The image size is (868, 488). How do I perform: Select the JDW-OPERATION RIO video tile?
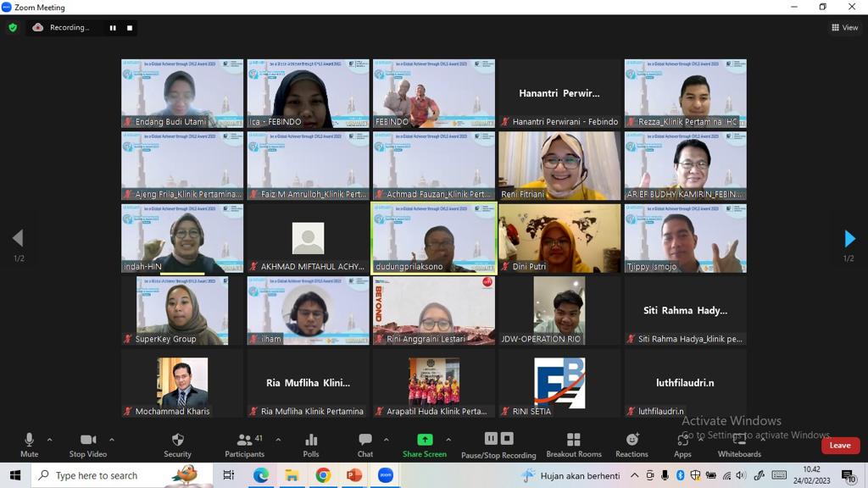(559, 311)
